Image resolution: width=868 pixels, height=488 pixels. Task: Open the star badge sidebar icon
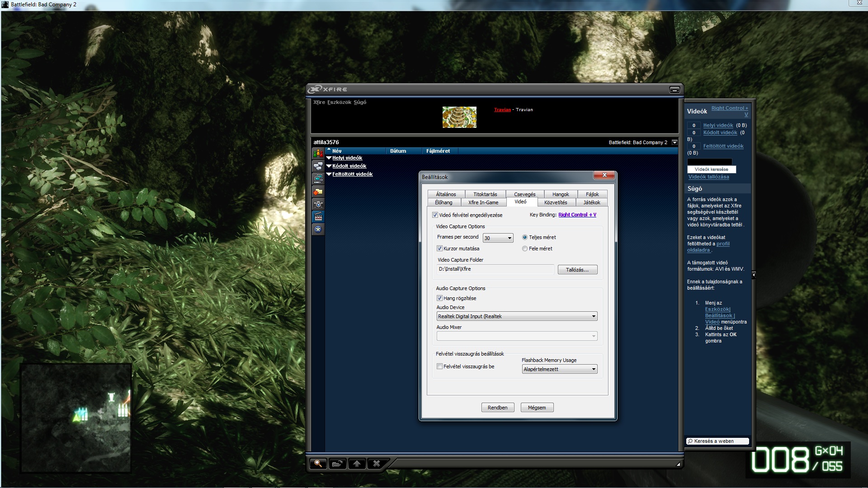(318, 230)
